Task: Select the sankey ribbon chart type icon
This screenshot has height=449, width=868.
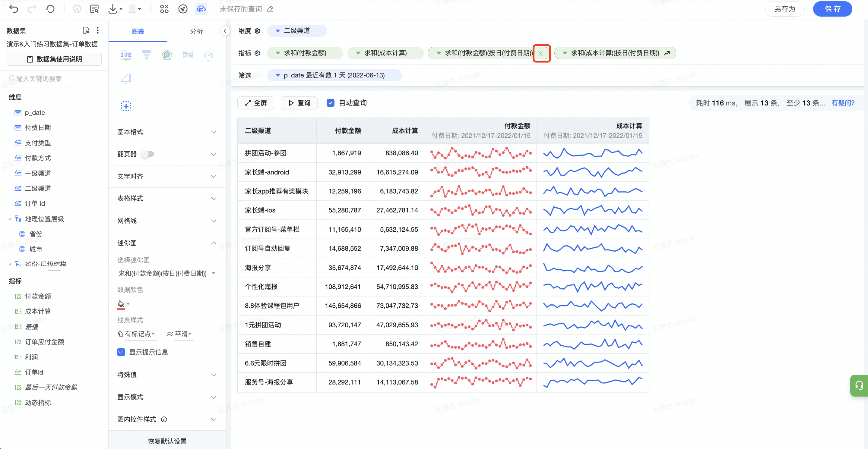Action: point(188,55)
